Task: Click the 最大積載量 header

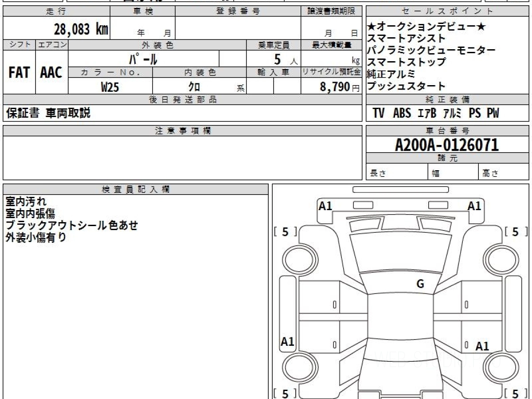Action: [x=332, y=45]
